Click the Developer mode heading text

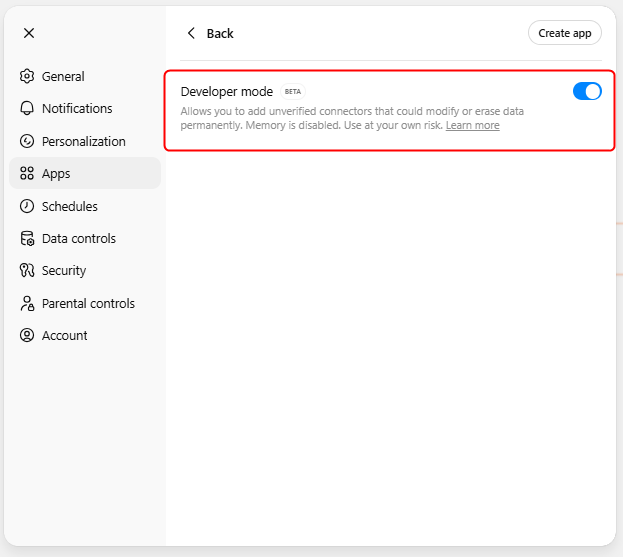226,91
